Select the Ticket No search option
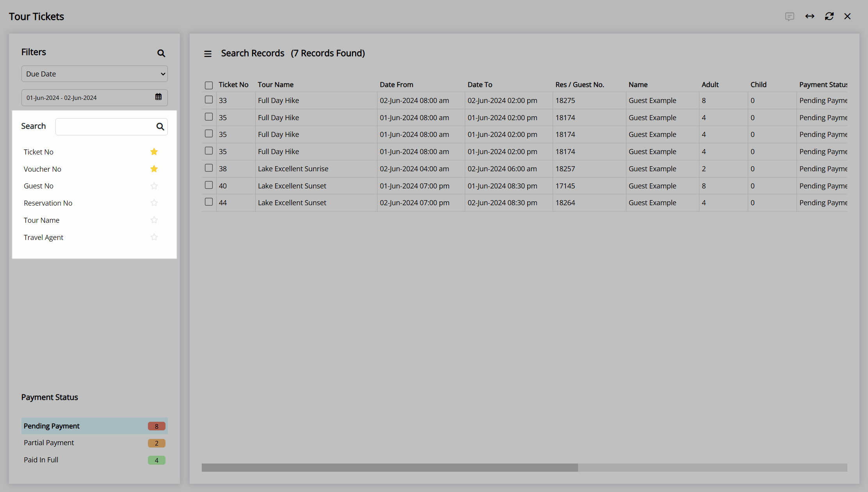The height and width of the screenshot is (492, 868). [x=39, y=152]
